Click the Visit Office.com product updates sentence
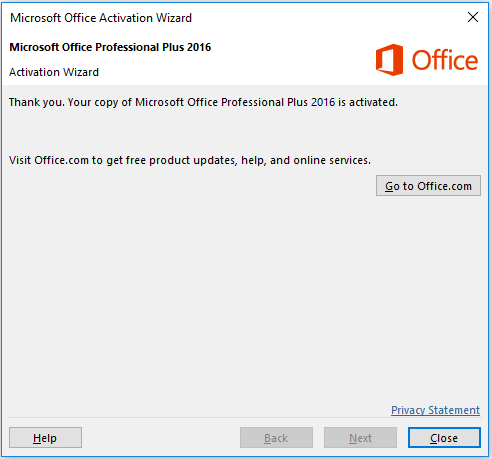The height and width of the screenshot is (459, 492). [x=190, y=160]
